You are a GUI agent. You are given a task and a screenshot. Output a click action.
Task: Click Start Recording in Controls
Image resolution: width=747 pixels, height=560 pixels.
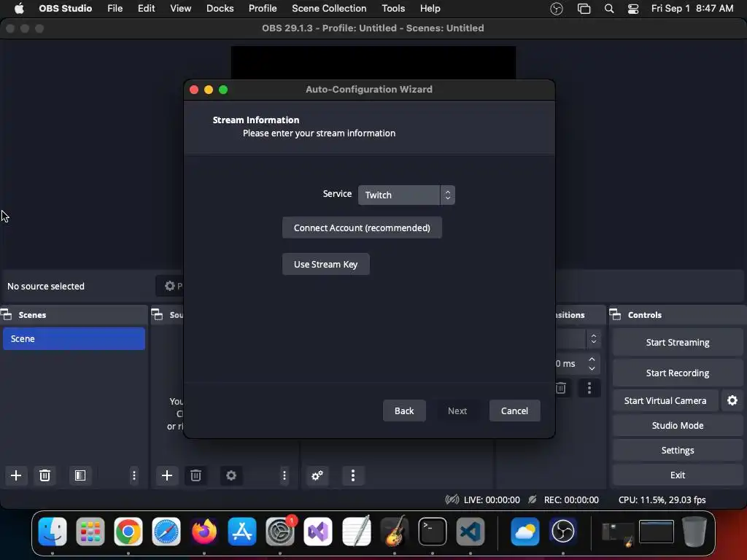[678, 373]
